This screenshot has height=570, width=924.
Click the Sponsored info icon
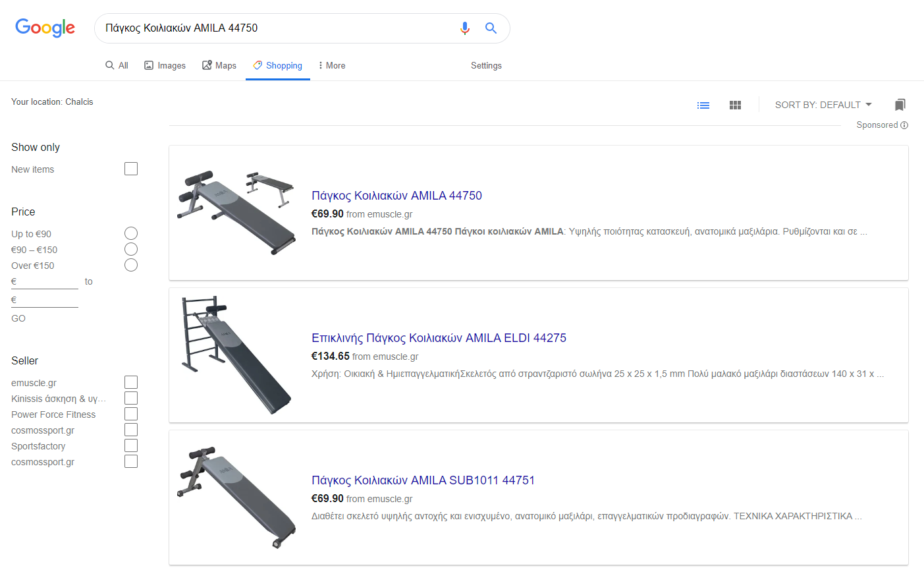(904, 125)
